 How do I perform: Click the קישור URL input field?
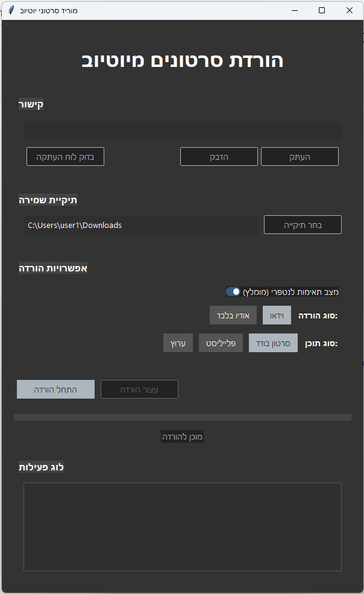tap(182, 132)
